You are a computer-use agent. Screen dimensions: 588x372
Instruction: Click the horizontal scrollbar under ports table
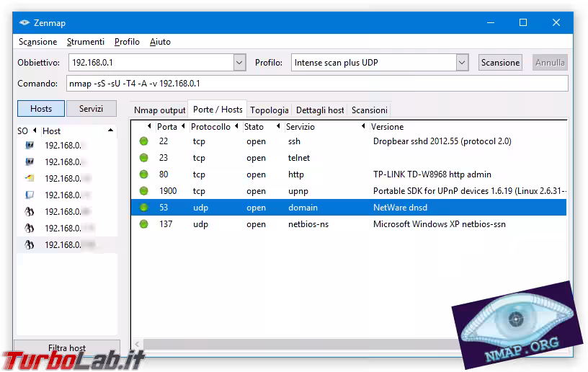tap(295, 345)
